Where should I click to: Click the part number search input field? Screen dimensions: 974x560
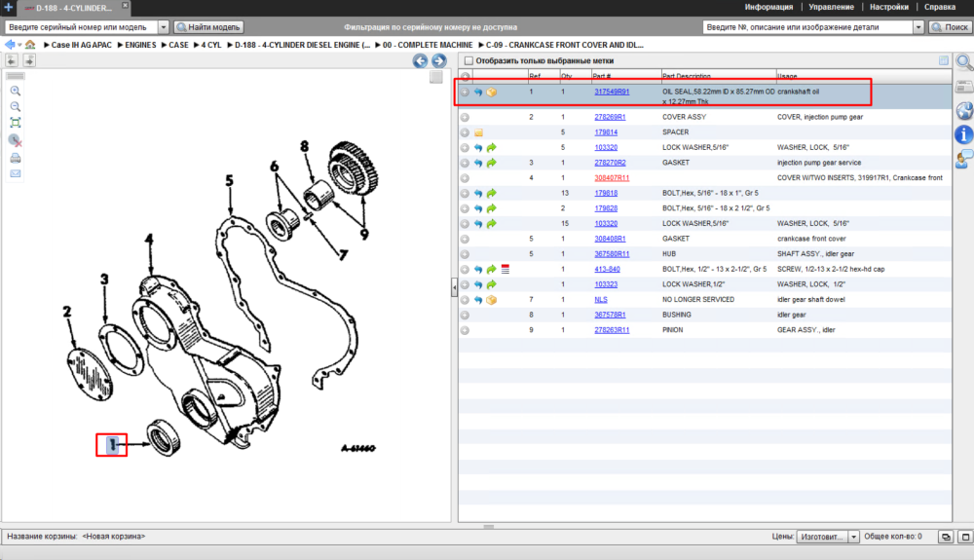click(807, 27)
